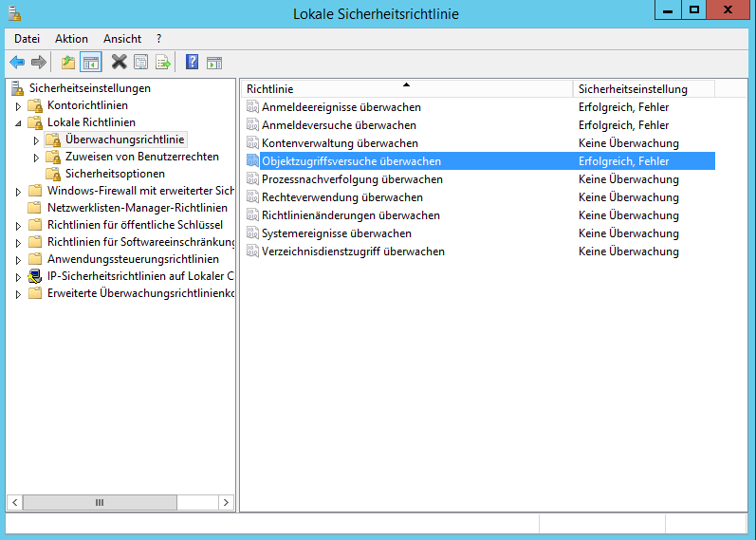The image size is (756, 540).
Task: Collapse the Lokale Richtlinien tree node
Action: [17, 122]
